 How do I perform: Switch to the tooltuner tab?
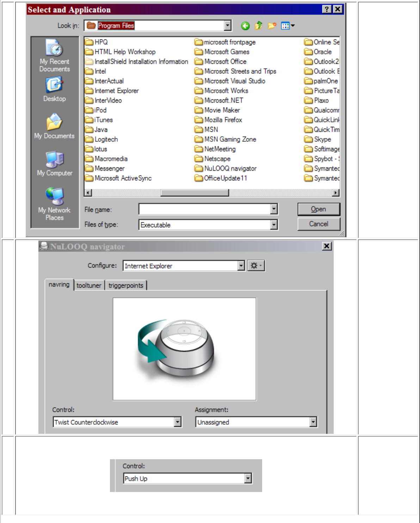click(89, 285)
